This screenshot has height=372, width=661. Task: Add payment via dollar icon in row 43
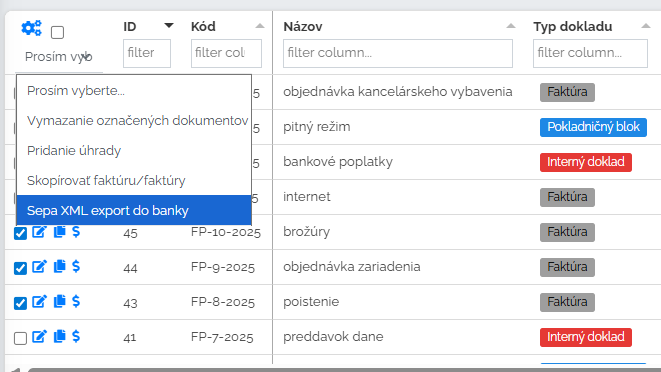pos(76,302)
